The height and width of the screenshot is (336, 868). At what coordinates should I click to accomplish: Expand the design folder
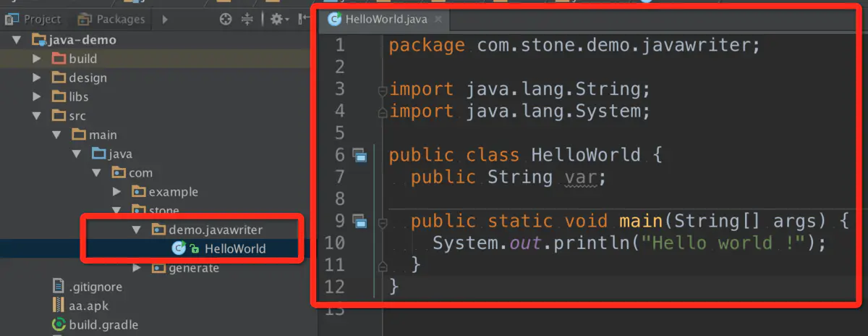point(37,77)
